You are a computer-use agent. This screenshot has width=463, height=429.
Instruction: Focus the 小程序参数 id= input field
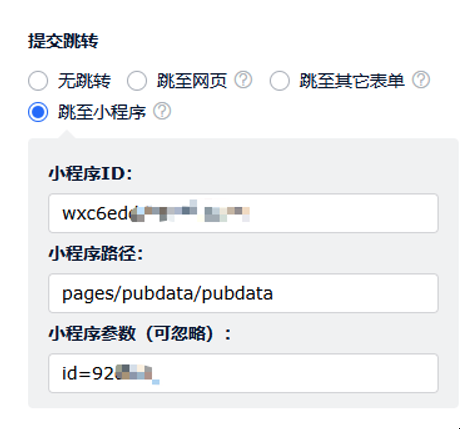243,373
